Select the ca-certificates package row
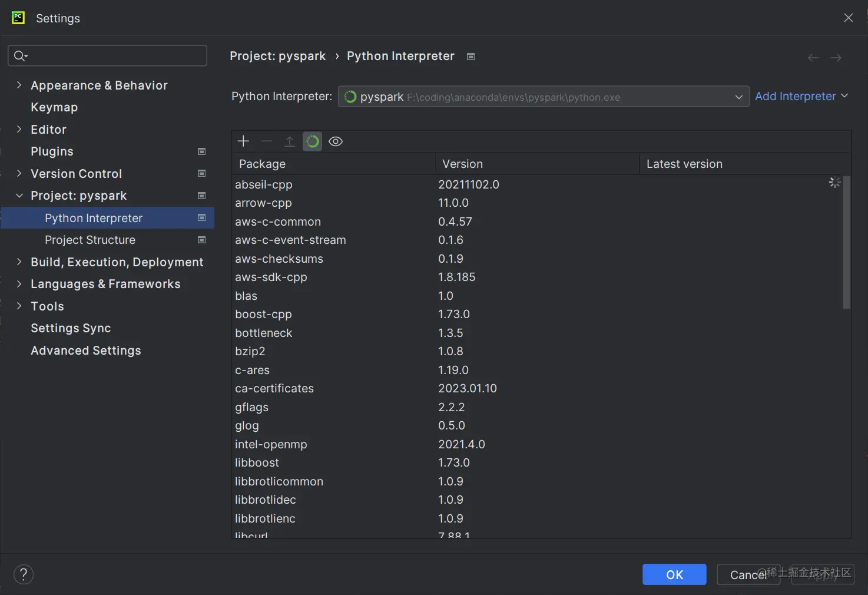 coord(538,388)
